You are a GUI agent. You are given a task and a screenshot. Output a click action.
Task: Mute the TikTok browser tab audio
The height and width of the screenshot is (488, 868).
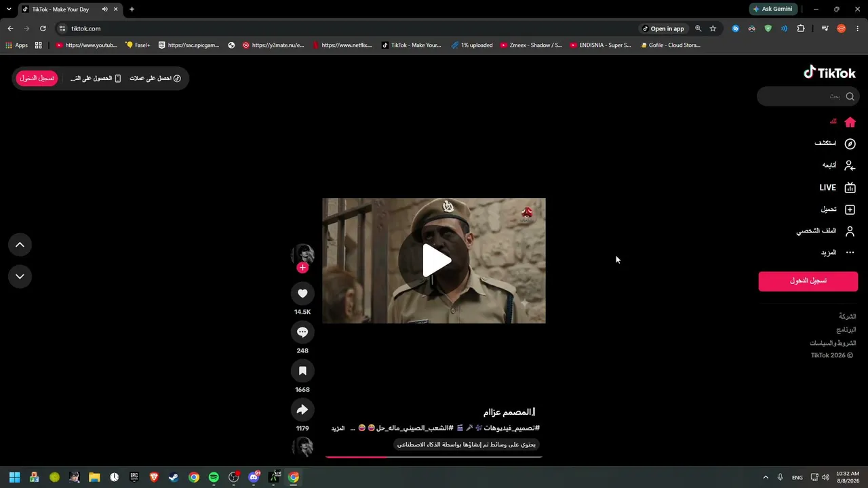tap(104, 9)
